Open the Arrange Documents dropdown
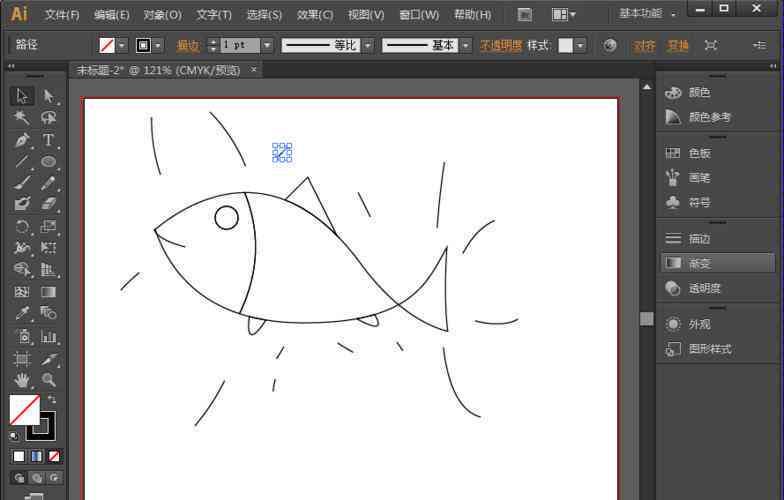 coord(564,14)
